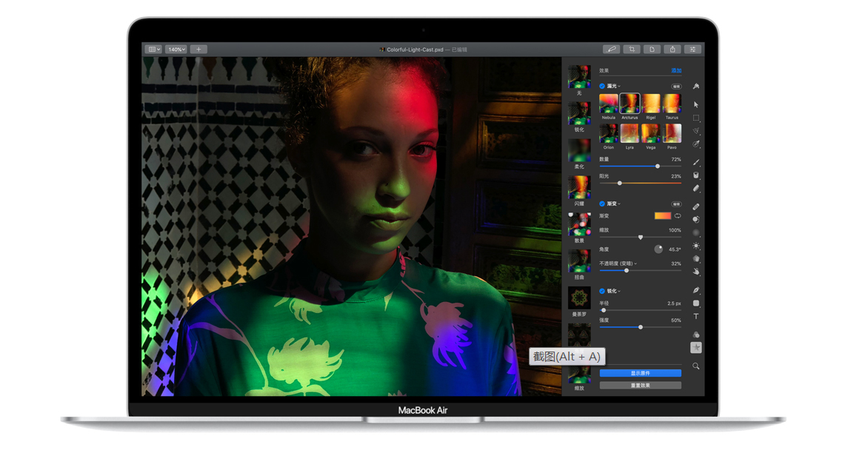Select the Lighten sun tool
The image size is (868, 470).
tap(696, 246)
